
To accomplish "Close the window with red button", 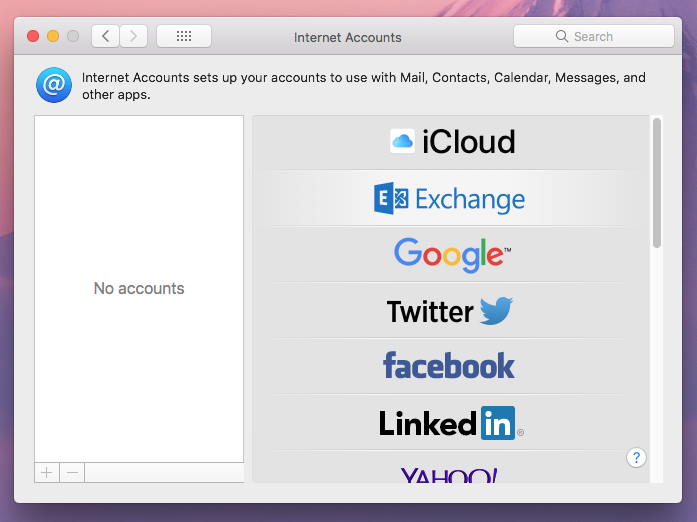I will tap(33, 36).
